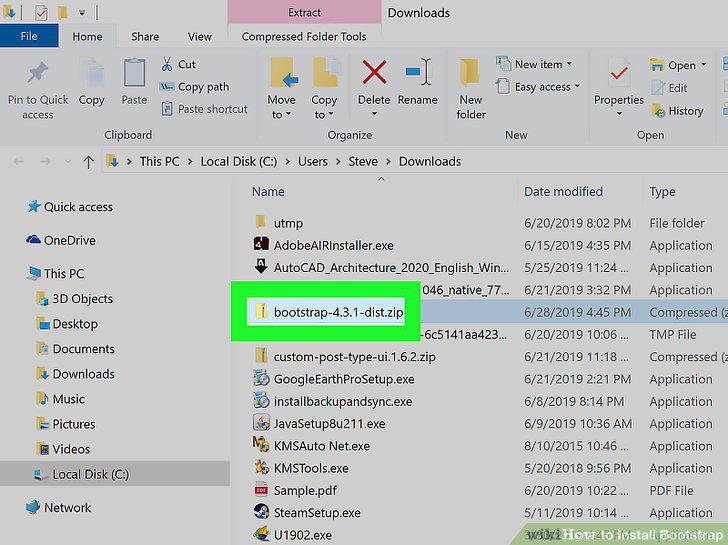The image size is (728, 545).
Task: Select bootstrap-4.3.1-dist.zip file
Action: 338,312
